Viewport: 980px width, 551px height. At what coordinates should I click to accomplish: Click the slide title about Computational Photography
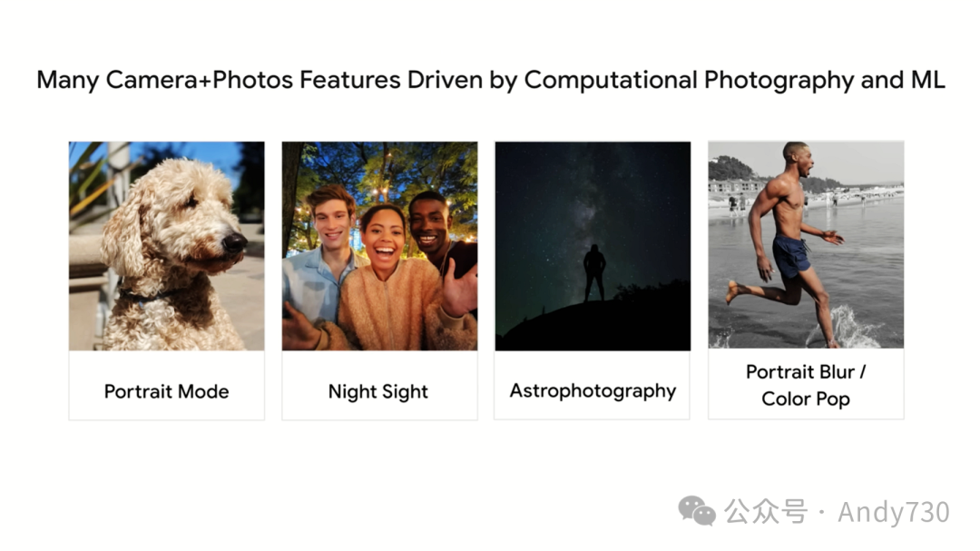click(x=490, y=80)
